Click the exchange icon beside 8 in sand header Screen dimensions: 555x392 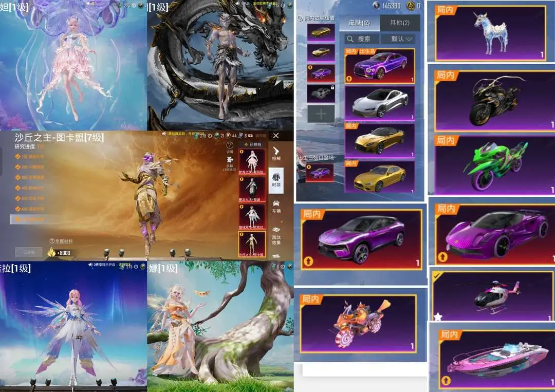point(251,136)
